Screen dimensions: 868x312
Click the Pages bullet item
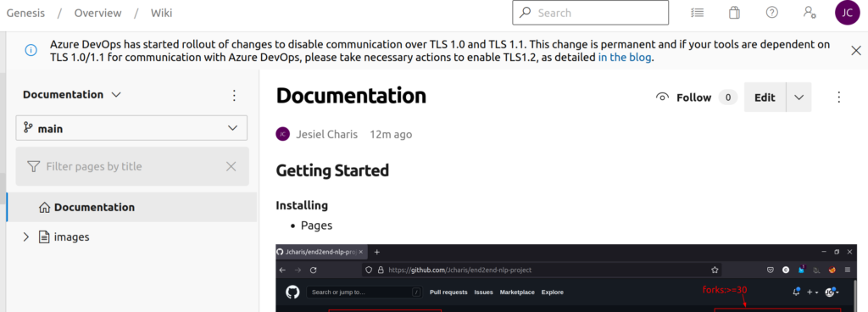click(x=316, y=226)
